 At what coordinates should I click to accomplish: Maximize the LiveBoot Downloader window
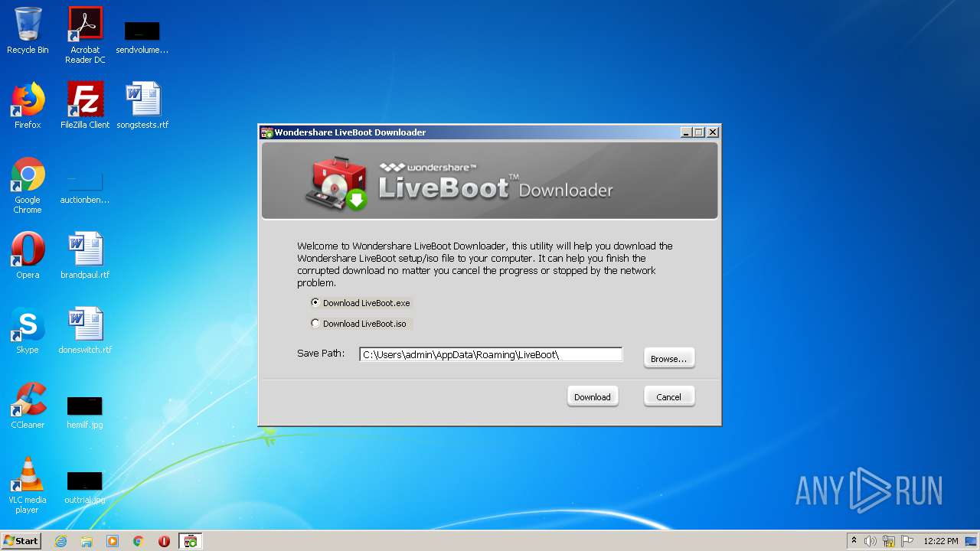coord(698,132)
